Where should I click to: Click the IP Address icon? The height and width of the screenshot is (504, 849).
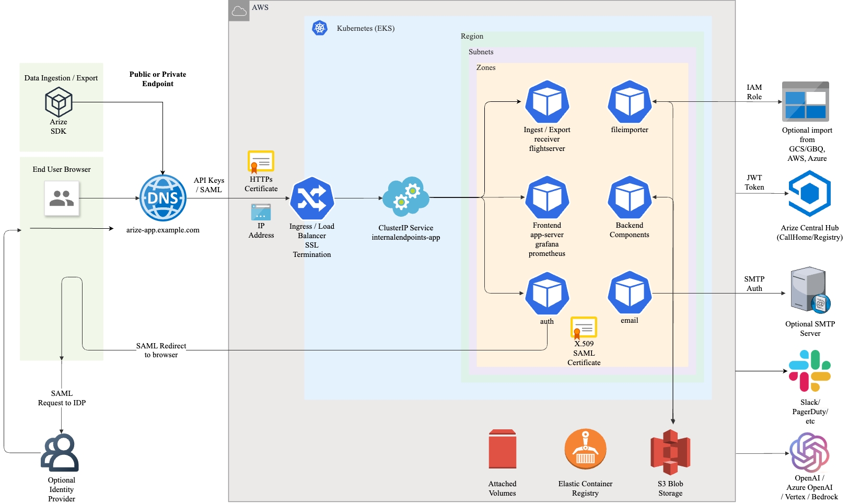261,212
